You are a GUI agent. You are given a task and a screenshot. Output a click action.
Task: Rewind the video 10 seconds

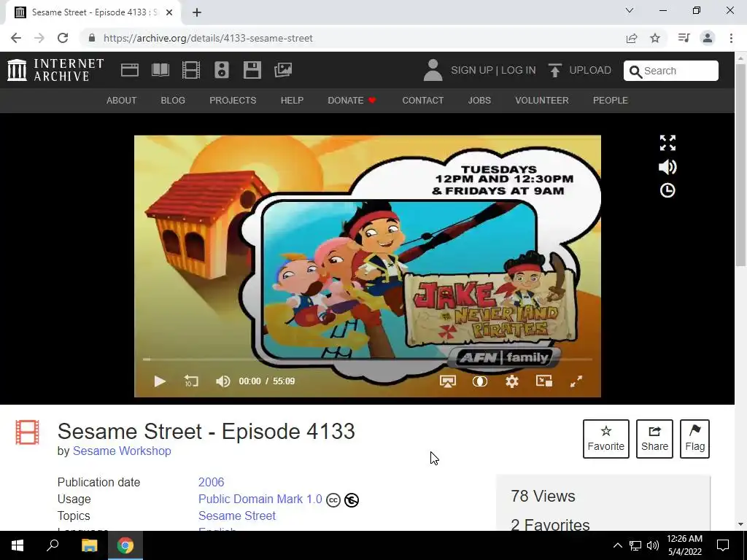[191, 381]
